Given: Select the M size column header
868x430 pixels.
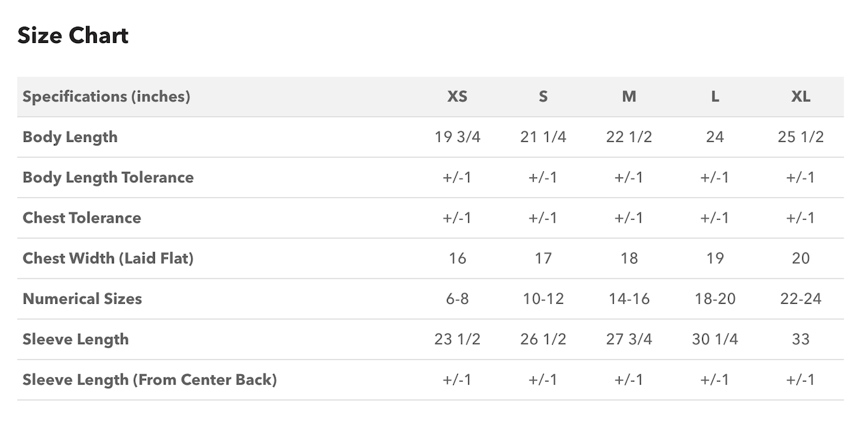Looking at the screenshot, I should 629,96.
